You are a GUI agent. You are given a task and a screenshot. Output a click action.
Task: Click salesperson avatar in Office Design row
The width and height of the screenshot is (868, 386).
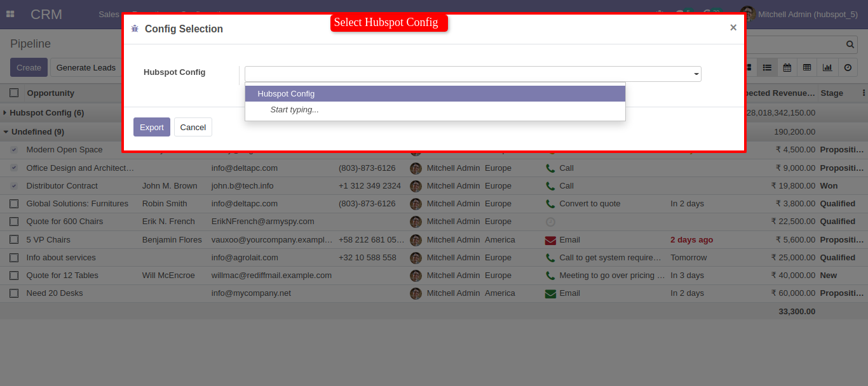(x=416, y=168)
